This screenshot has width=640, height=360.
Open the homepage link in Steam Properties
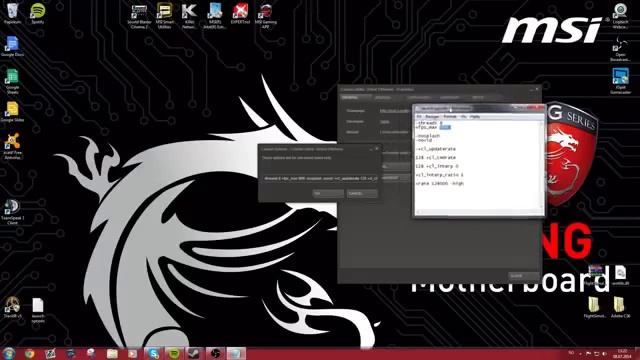(x=394, y=111)
